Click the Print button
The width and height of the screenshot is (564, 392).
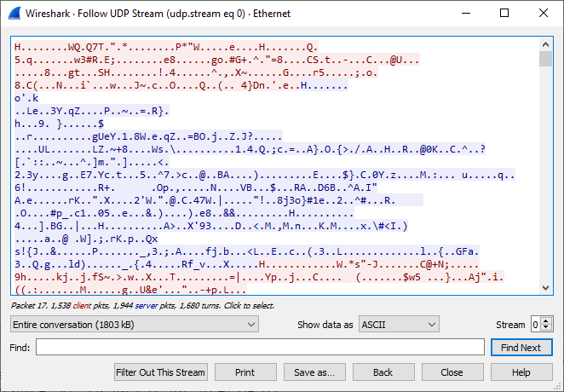tap(245, 372)
